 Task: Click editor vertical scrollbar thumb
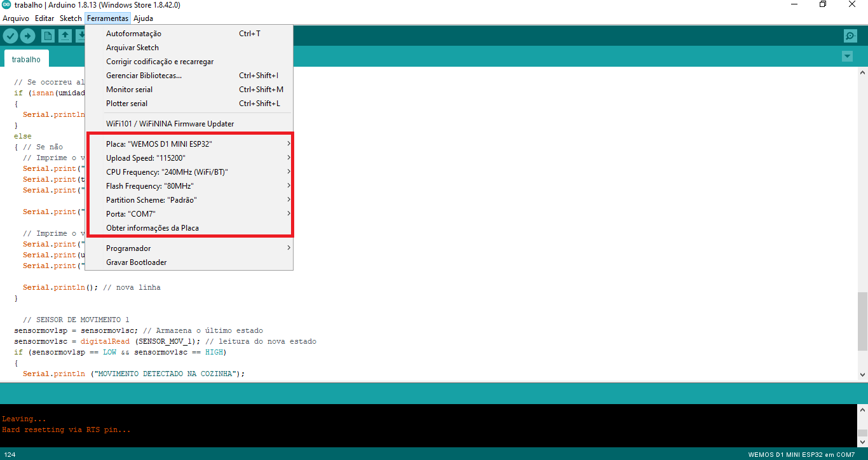862,321
